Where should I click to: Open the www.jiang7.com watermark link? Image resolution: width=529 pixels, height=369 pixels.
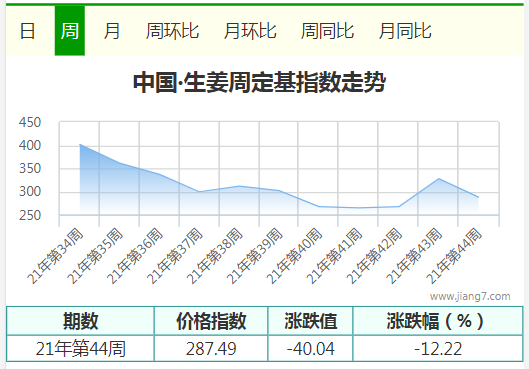click(470, 296)
